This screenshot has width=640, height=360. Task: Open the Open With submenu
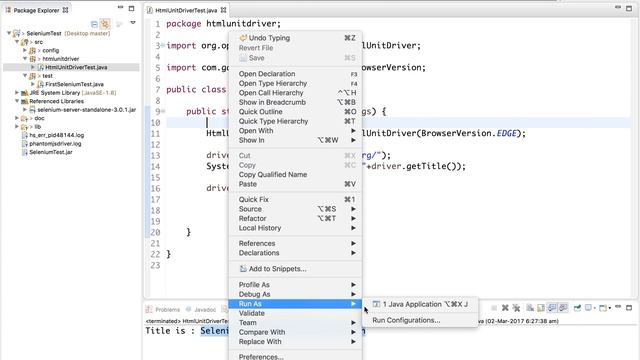tap(296, 131)
